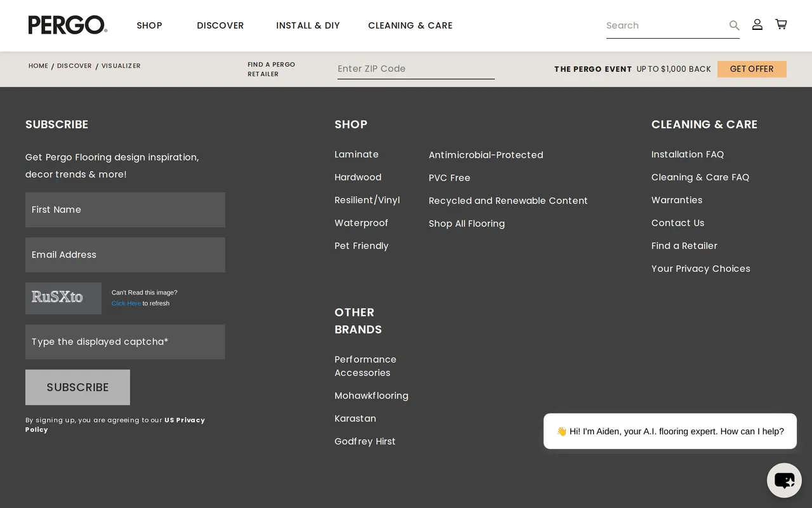This screenshot has height=508, width=812.
Task: Open the Pet Friendly link
Action: (x=362, y=246)
